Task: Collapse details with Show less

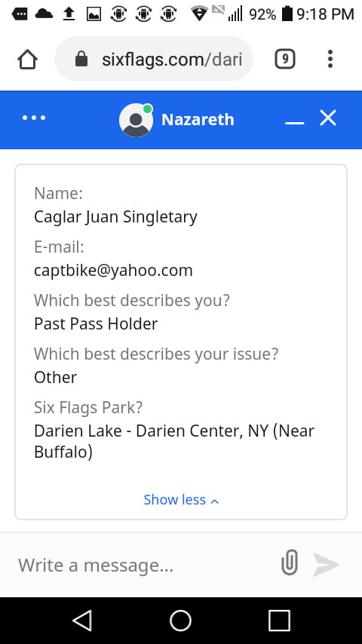Action: click(x=181, y=499)
